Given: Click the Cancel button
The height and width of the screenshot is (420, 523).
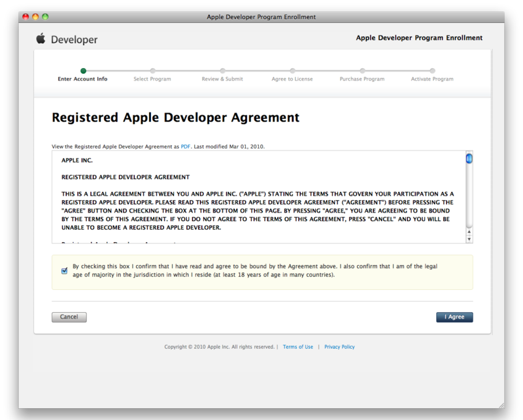Looking at the screenshot, I should click(69, 317).
